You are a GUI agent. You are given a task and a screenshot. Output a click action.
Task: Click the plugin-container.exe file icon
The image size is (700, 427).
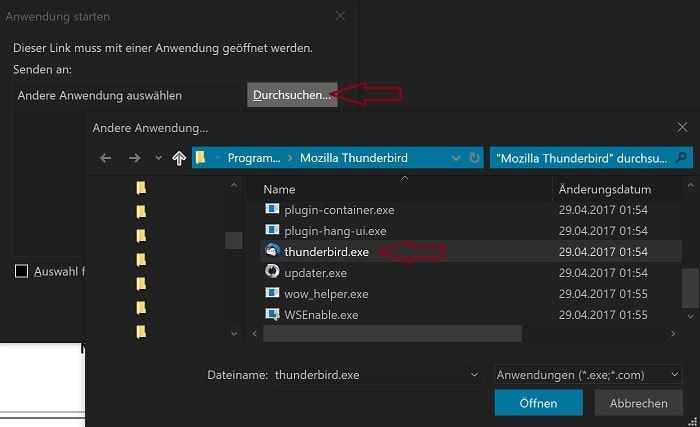[x=272, y=209]
